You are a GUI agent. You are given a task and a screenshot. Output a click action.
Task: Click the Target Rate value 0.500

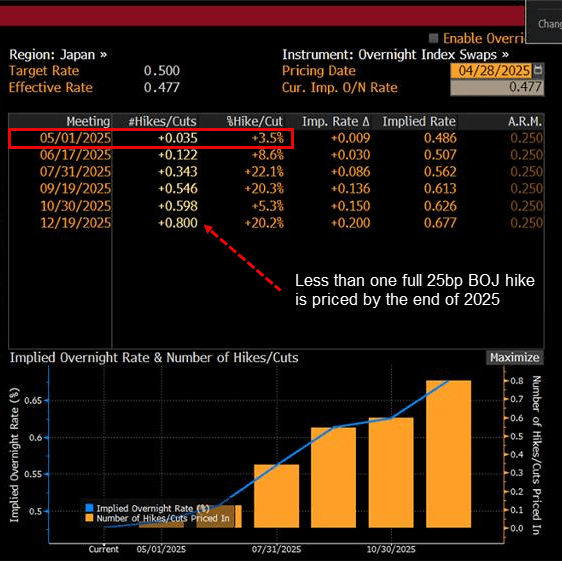(162, 71)
